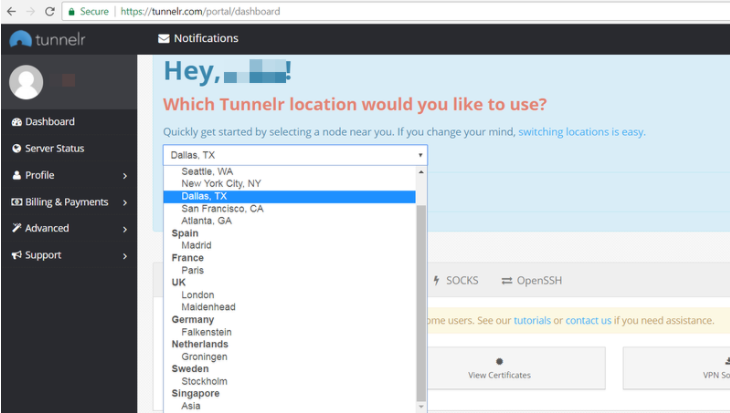This screenshot has height=413, width=730.
Task: Expand the Advanced submenu chevron
Action: 125,229
